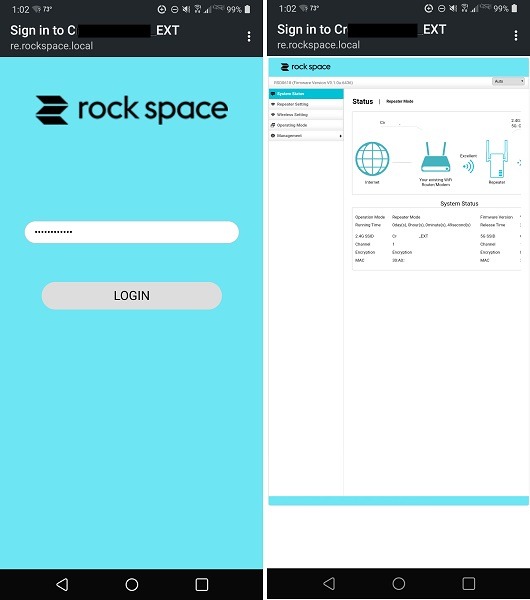530x600 pixels.
Task: Open the Auto language dropdown
Action: click(508, 82)
